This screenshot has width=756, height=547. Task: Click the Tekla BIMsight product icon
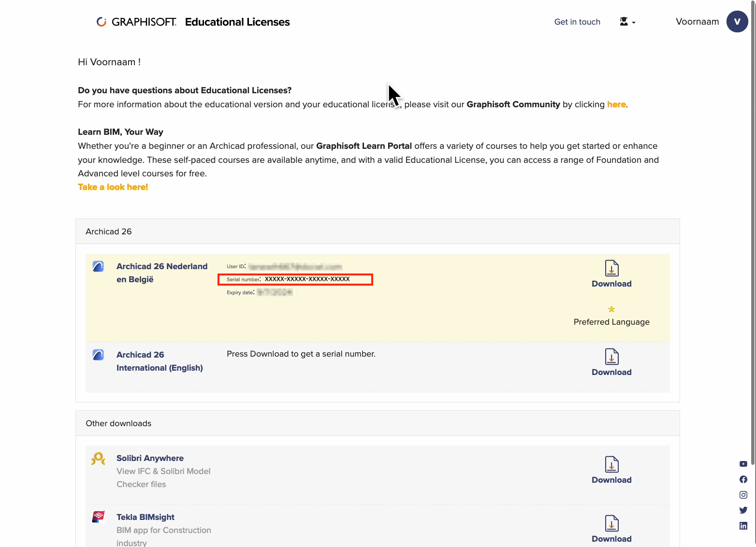[98, 517]
